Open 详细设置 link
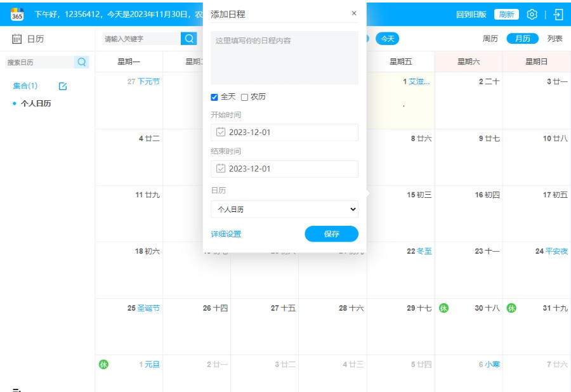Screen dimensions: 571x392 pos(226,234)
